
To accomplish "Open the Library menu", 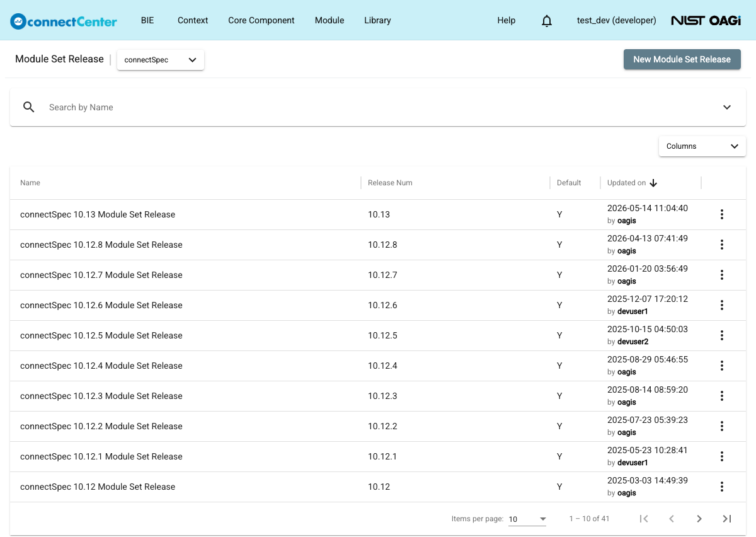I will pos(377,20).
